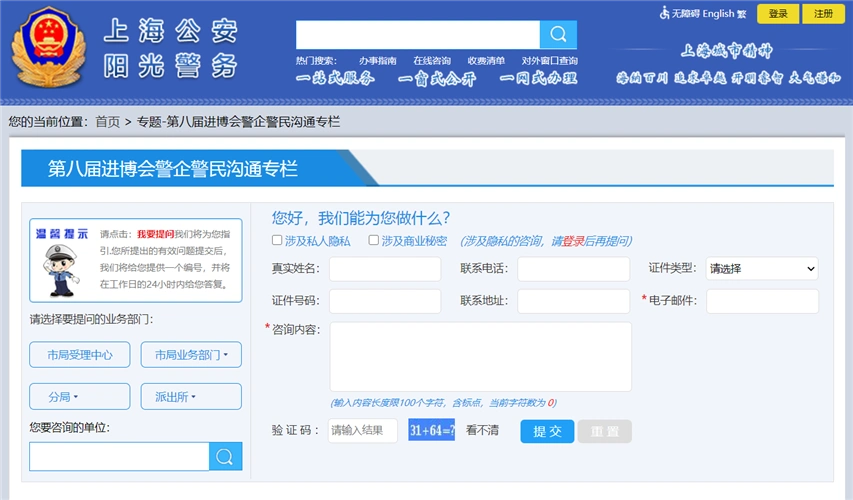Click the captcha image 31+64=?
This screenshot has width=853, height=500.
click(x=431, y=430)
